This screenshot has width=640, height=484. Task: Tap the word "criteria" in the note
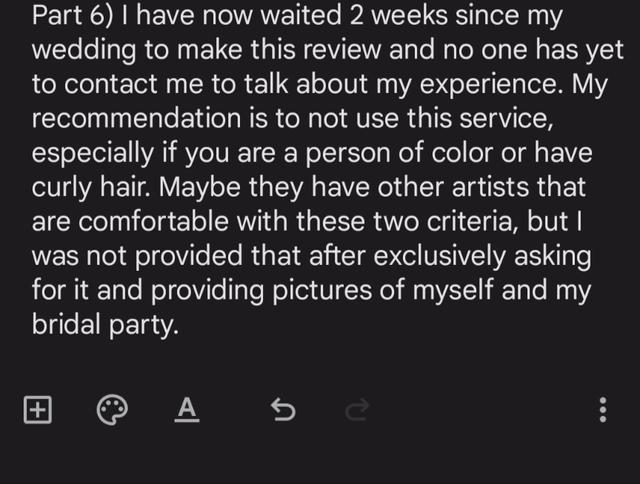(x=471, y=222)
